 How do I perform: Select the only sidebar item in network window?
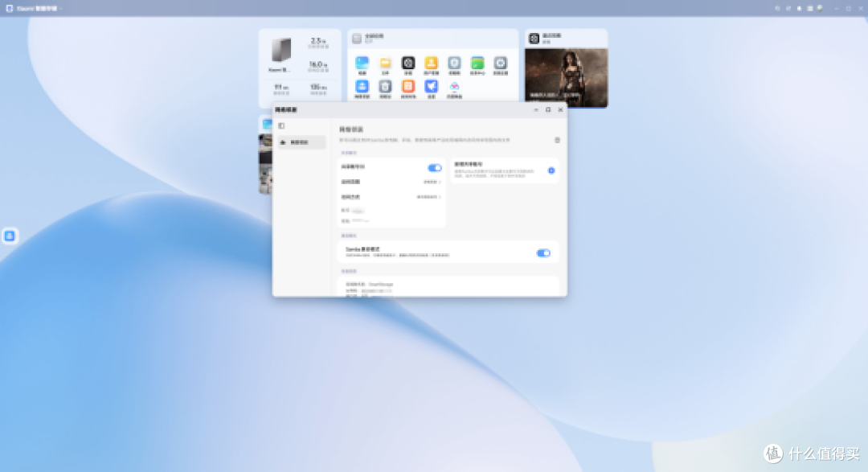[x=301, y=142]
